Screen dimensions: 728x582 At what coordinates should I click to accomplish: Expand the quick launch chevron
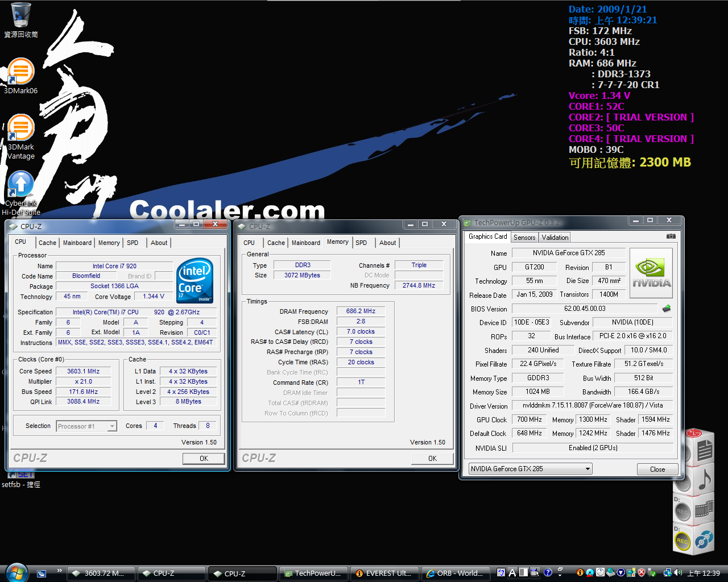pos(59,570)
